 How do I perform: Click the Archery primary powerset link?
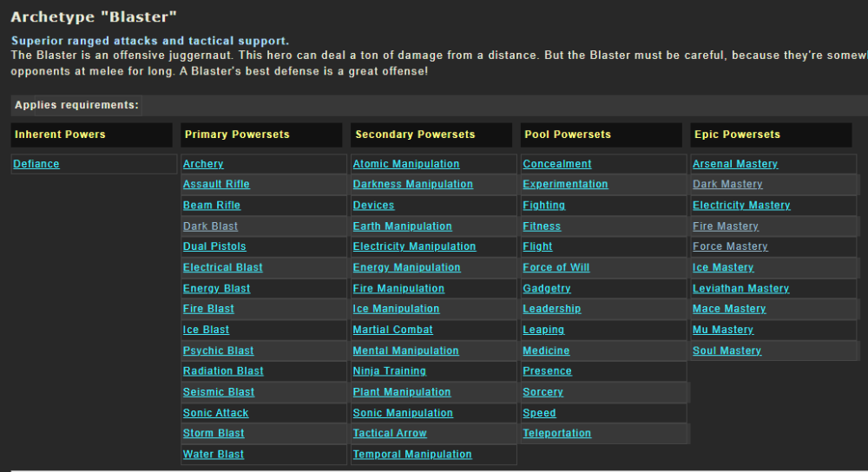[x=203, y=164]
